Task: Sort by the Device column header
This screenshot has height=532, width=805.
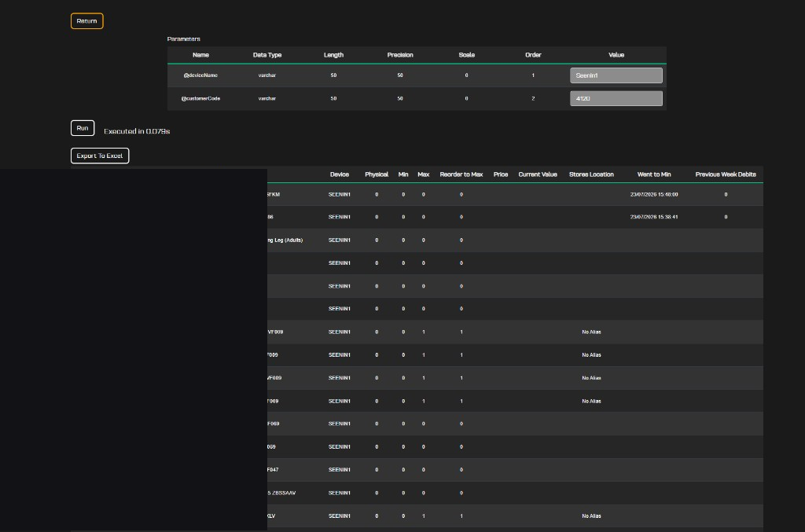Action: point(340,174)
